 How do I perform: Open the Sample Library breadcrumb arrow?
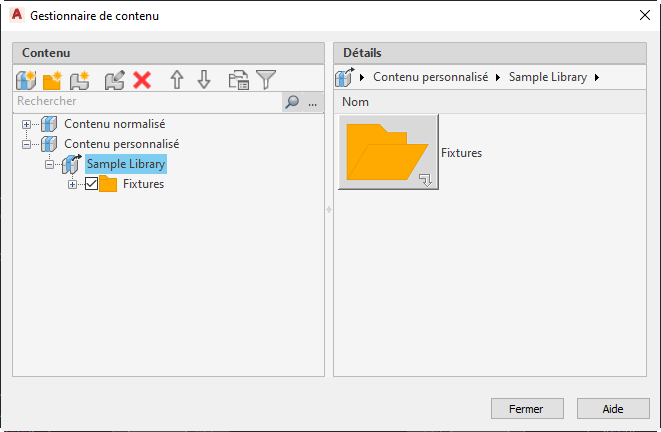597,77
